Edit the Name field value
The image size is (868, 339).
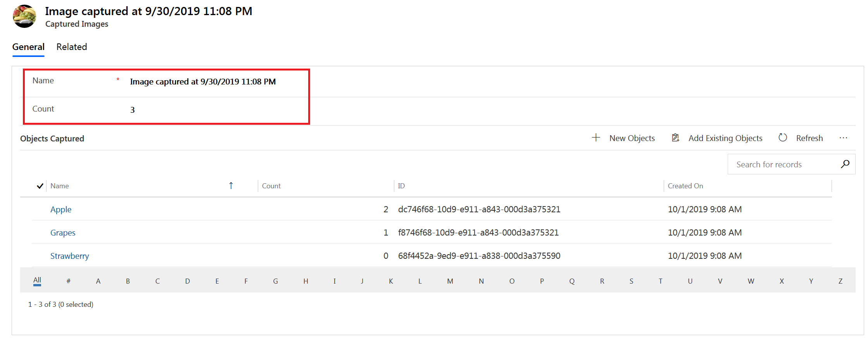(203, 82)
